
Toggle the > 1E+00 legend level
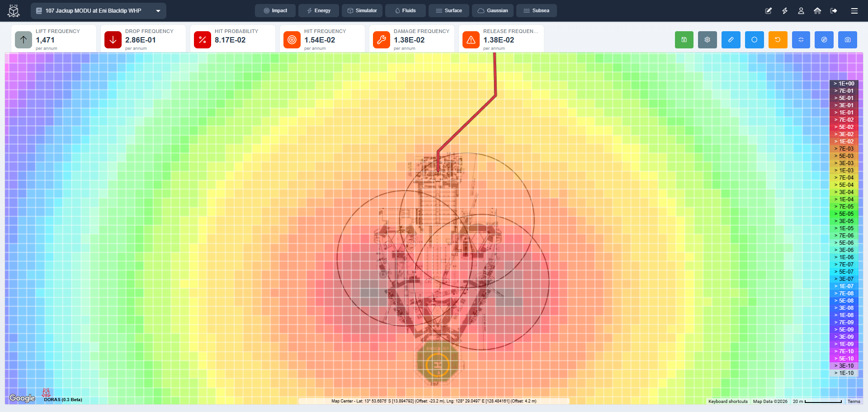pos(844,83)
